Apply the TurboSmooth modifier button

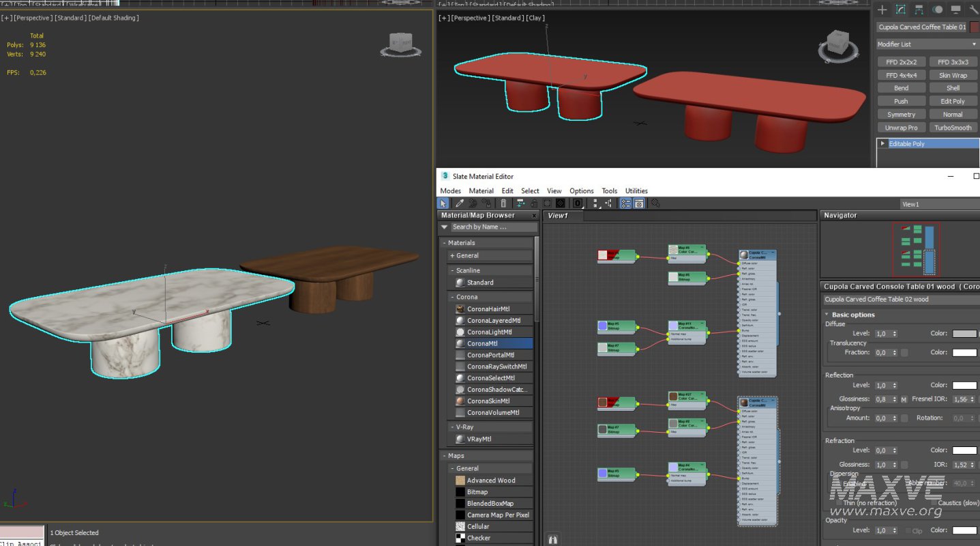pyautogui.click(x=953, y=128)
